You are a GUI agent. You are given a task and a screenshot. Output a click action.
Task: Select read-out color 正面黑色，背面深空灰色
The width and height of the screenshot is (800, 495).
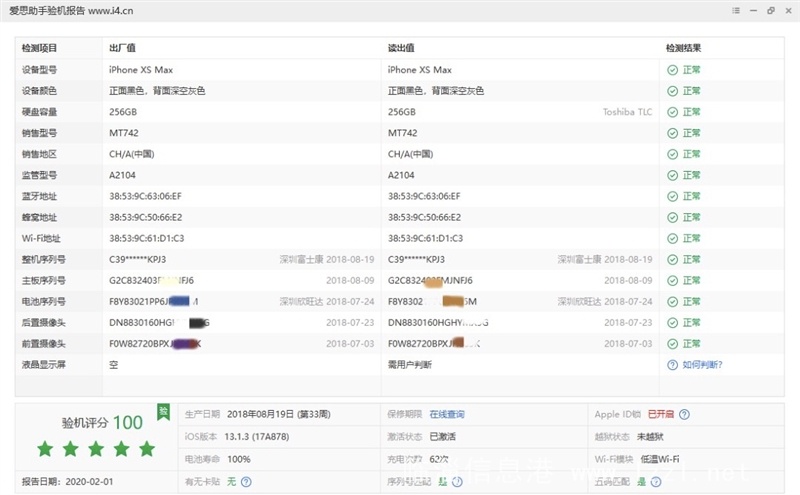coord(436,91)
